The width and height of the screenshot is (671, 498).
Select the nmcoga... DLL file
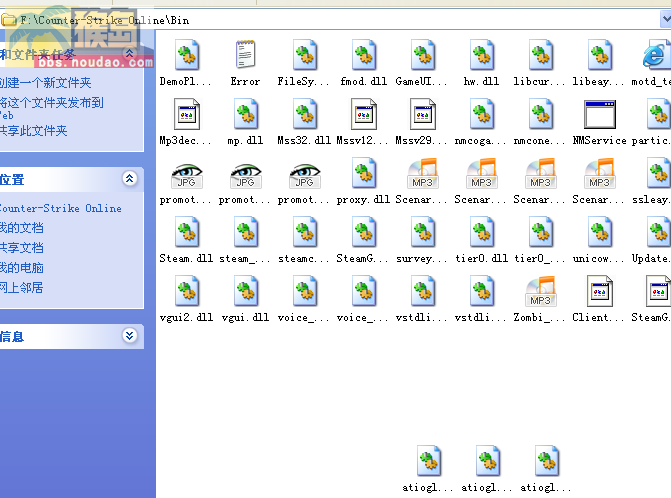[x=481, y=114]
